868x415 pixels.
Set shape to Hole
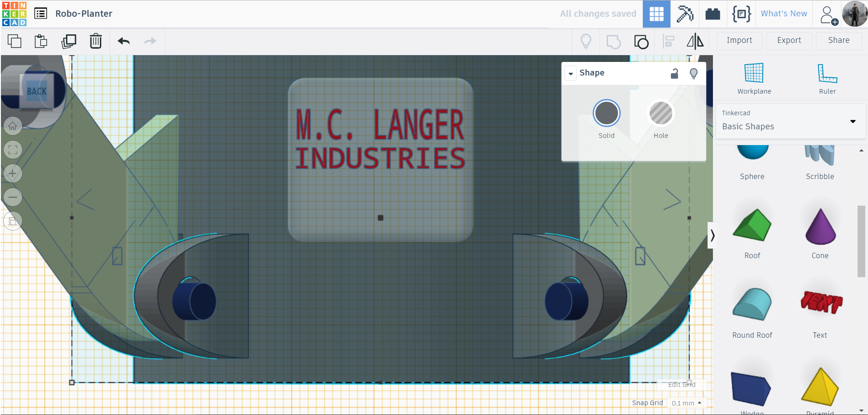click(661, 113)
